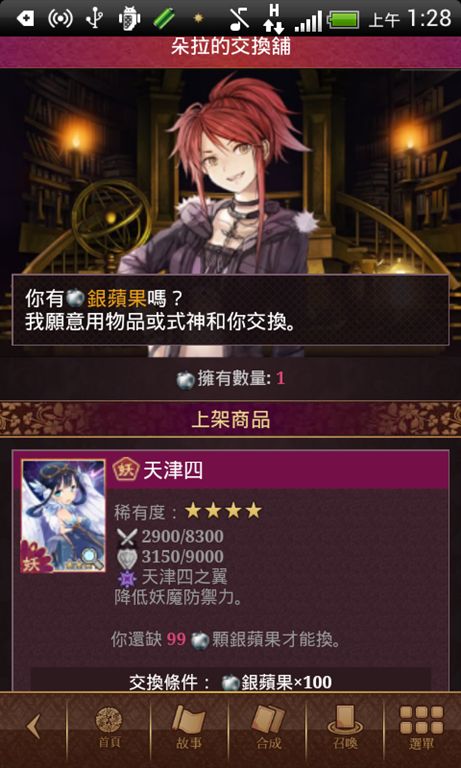This screenshot has width=461, height=768.
Task: Select the 天津四 item title bar
Action: [x=278, y=471]
